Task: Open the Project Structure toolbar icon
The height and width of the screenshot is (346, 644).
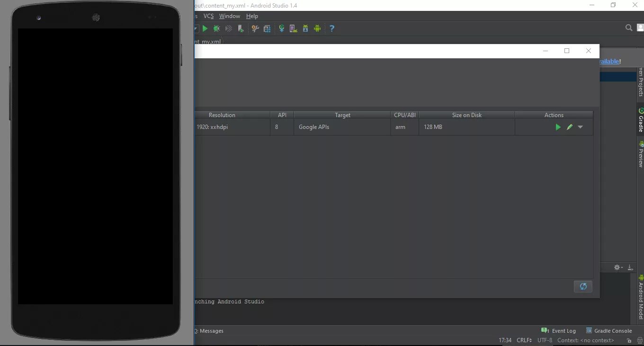Action: [x=267, y=28]
